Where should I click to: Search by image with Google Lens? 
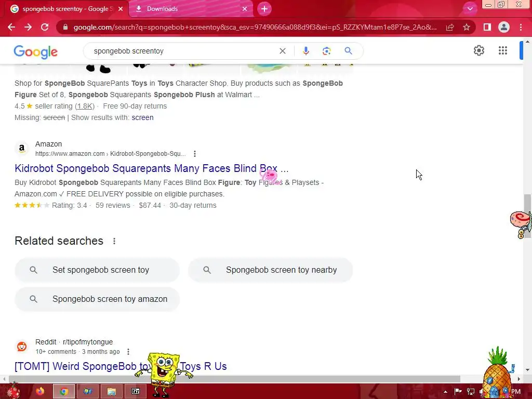coord(326,51)
